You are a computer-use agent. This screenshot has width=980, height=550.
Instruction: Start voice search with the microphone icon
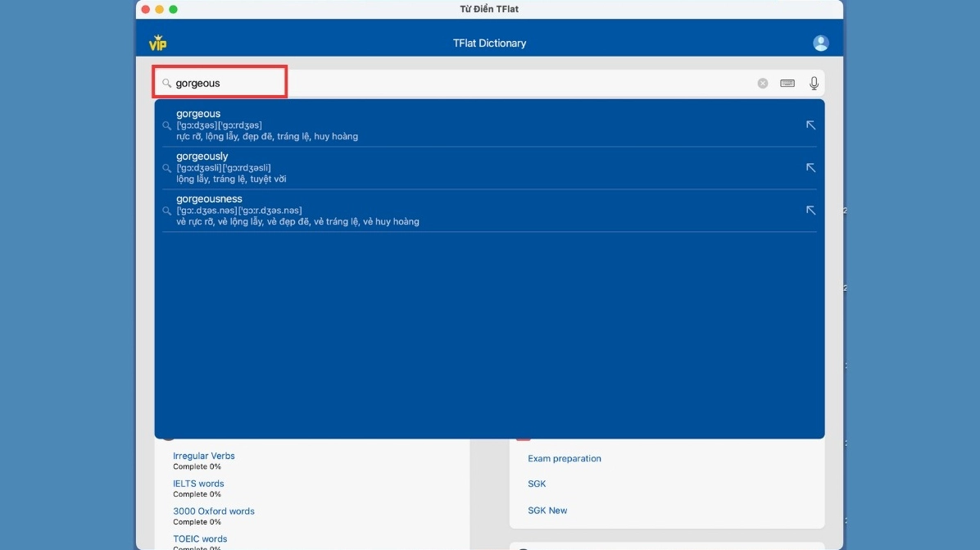pos(813,83)
